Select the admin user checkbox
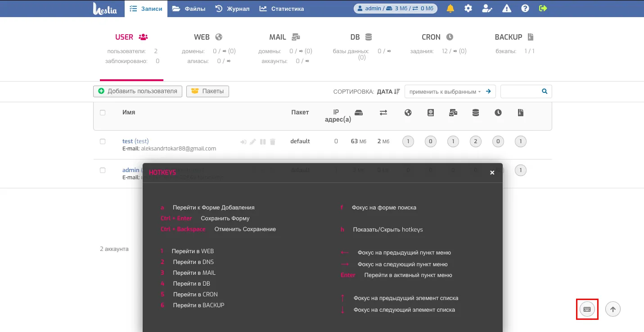This screenshot has width=644, height=332. 103,170
